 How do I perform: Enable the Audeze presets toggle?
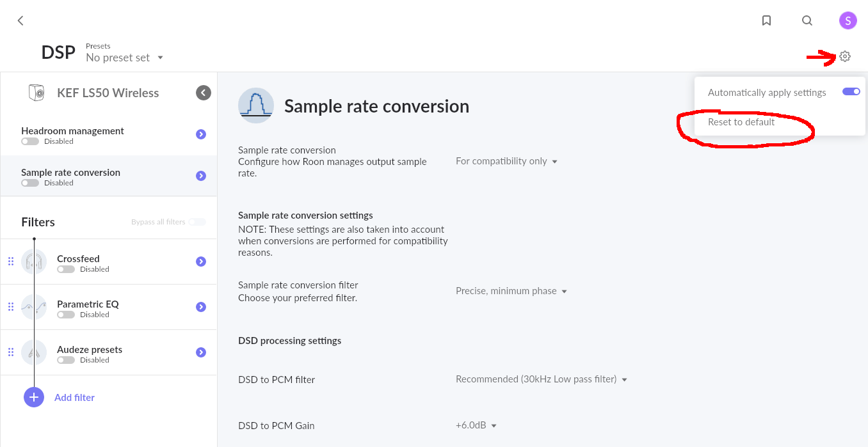click(66, 360)
